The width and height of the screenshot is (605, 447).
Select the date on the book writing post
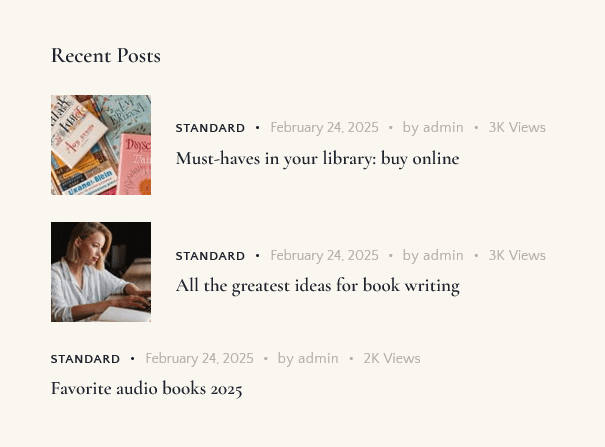[x=324, y=256]
